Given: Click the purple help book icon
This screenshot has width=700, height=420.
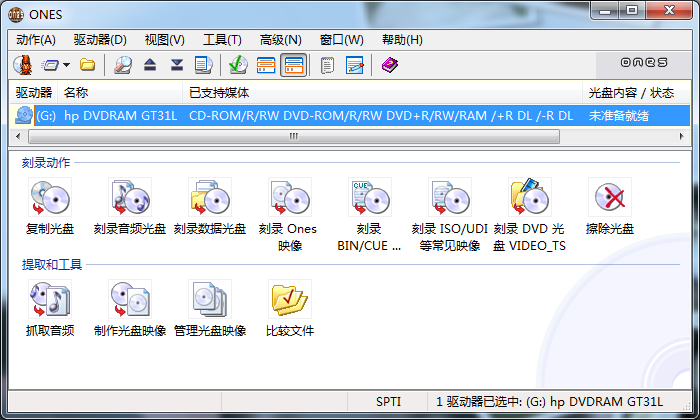Looking at the screenshot, I should click(390, 65).
